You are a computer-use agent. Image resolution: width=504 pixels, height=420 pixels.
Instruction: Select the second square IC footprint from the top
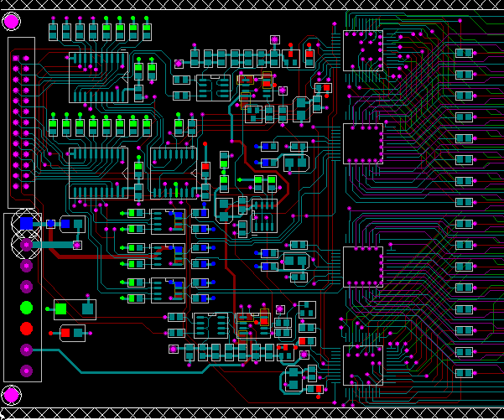point(363,143)
